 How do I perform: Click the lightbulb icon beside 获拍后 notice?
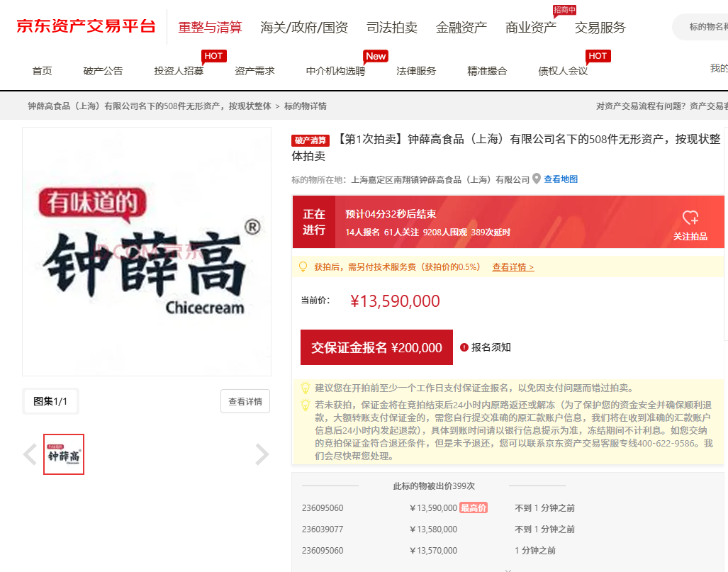pyautogui.click(x=303, y=267)
